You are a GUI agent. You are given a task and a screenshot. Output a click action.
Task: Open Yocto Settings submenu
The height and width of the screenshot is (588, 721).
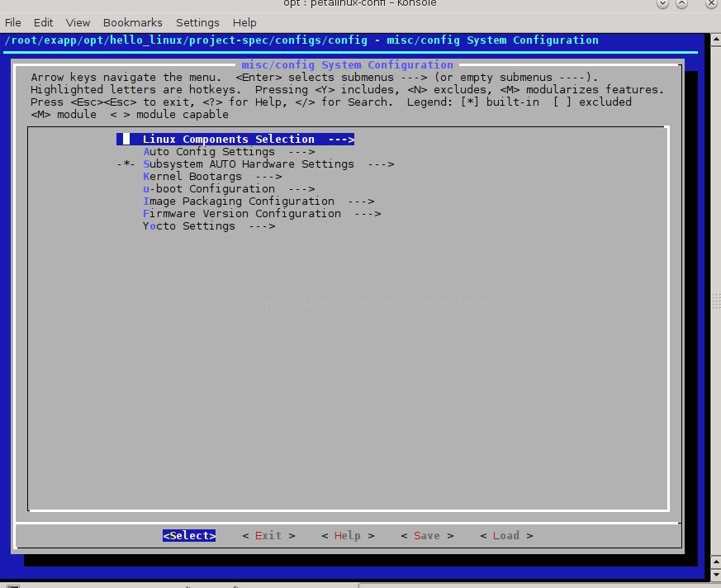[x=209, y=226]
